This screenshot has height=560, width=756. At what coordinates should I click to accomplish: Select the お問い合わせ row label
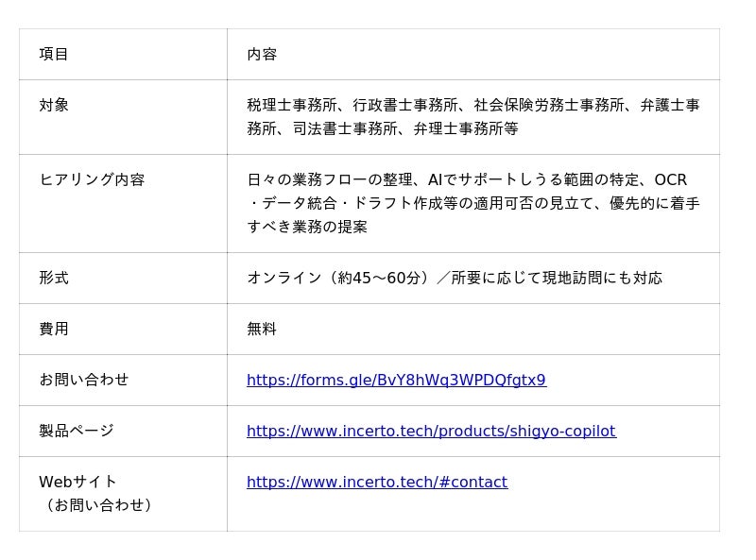click(84, 381)
